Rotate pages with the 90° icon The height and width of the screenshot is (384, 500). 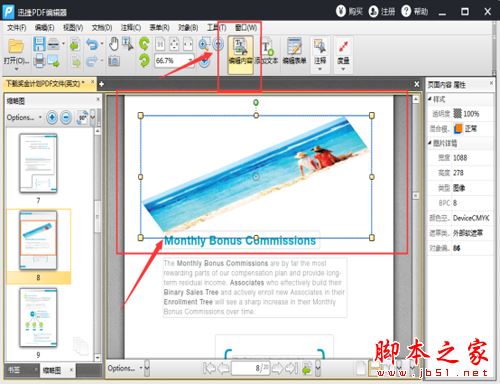point(82,117)
